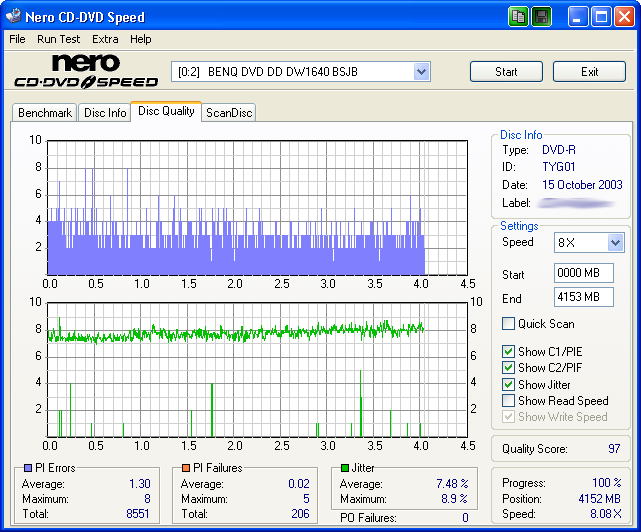Open the Run Test menu
This screenshot has width=641, height=532.
click(x=59, y=39)
